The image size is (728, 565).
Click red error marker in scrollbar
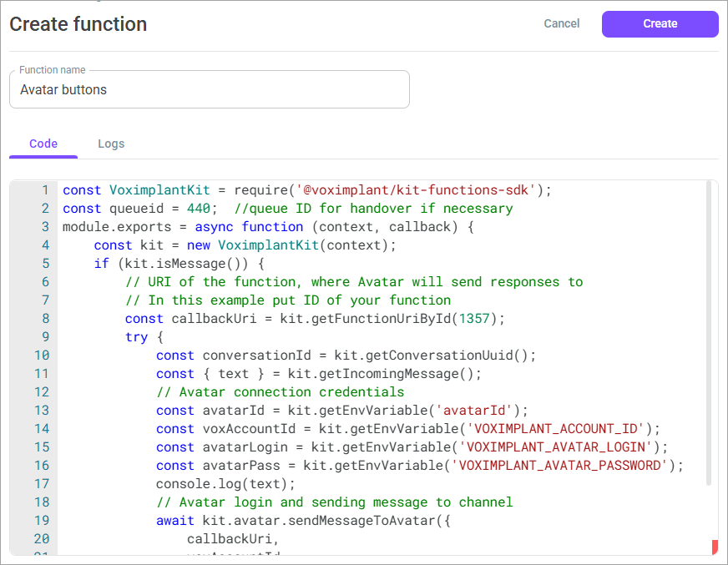pos(715,547)
